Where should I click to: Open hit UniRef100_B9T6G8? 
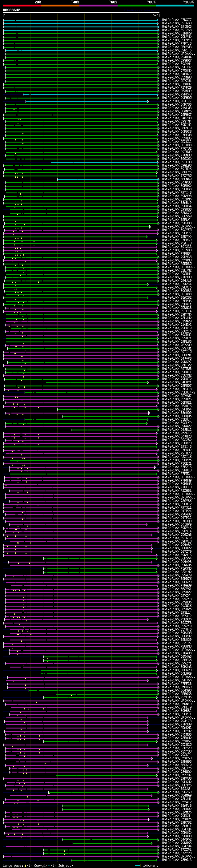[x=177, y=23]
